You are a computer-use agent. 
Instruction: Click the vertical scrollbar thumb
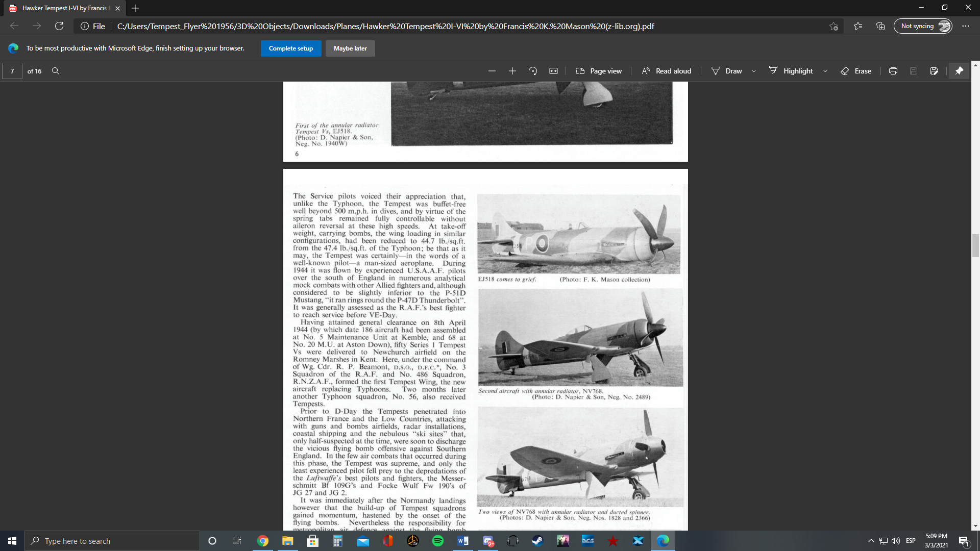coord(975,246)
